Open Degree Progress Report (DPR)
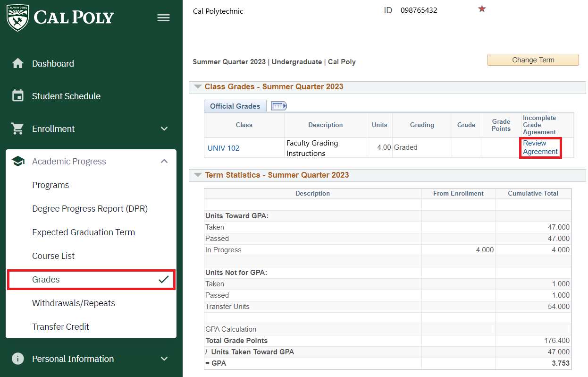Viewport: 588px width, 377px height. pyautogui.click(x=90, y=208)
